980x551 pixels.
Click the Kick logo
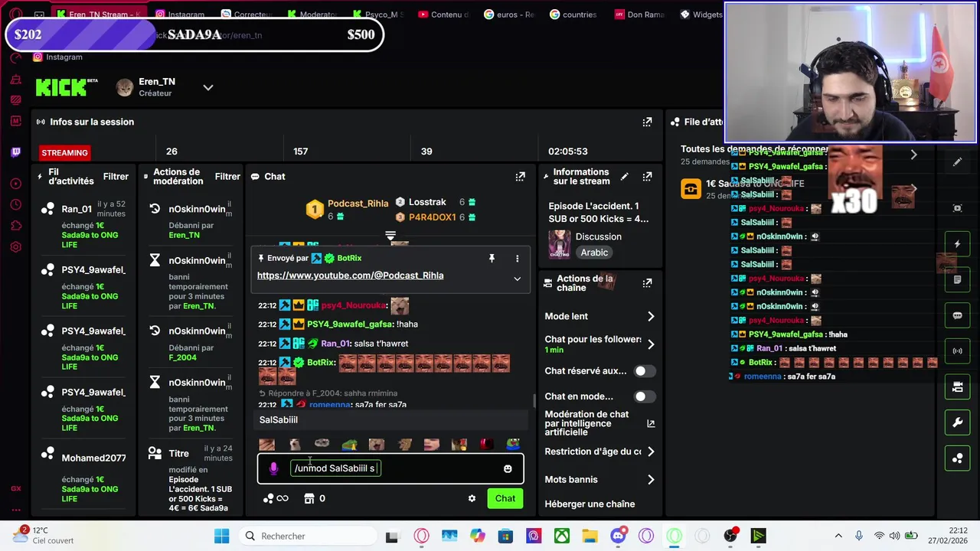(67, 87)
